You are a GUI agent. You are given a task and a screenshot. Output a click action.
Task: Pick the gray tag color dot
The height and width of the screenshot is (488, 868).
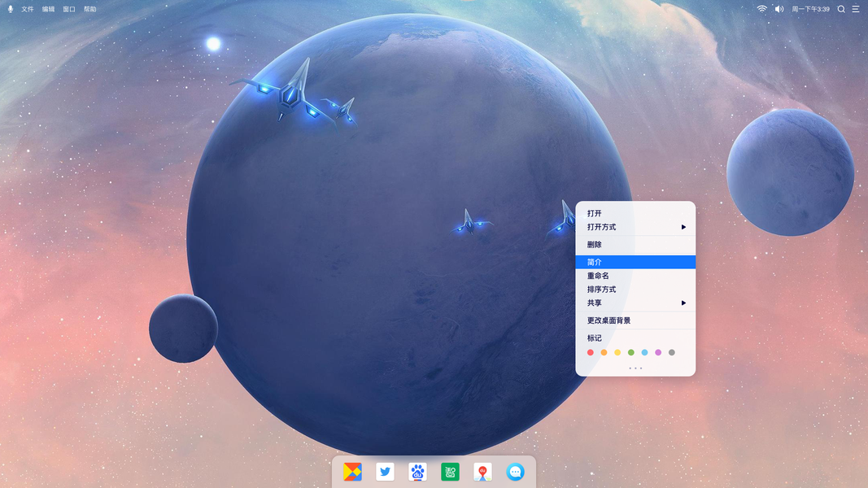[x=671, y=352]
